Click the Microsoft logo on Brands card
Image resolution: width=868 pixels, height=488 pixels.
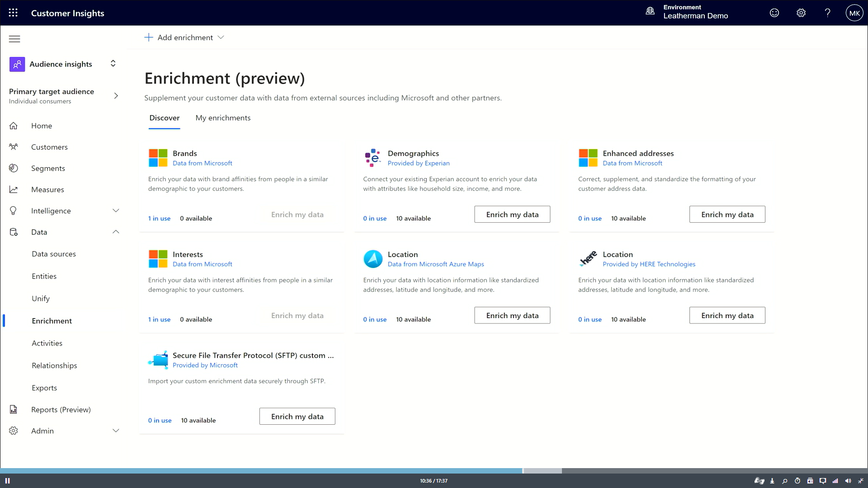point(158,158)
